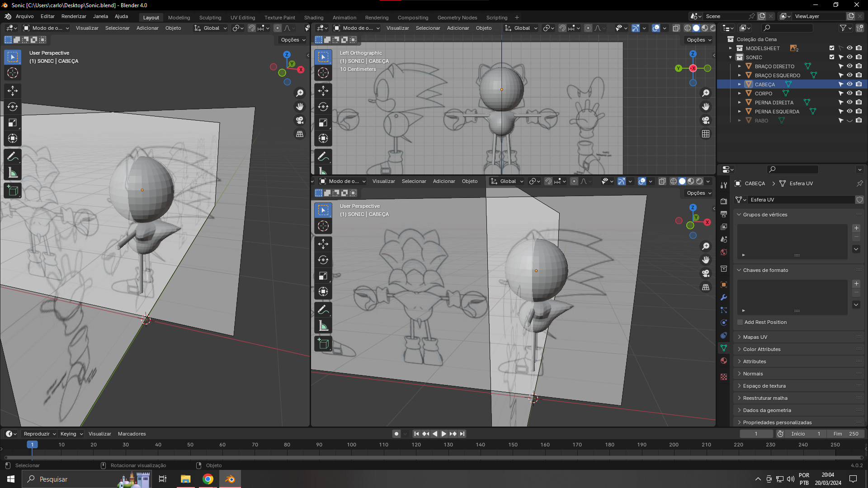Open the Modifiers properties tab (wrench)
Screen dimensions: 868x488
click(724, 297)
